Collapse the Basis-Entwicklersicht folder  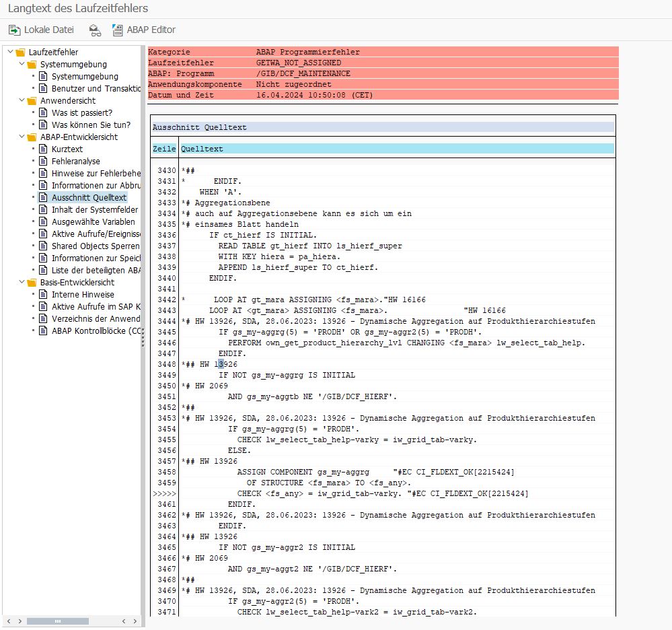coord(21,282)
